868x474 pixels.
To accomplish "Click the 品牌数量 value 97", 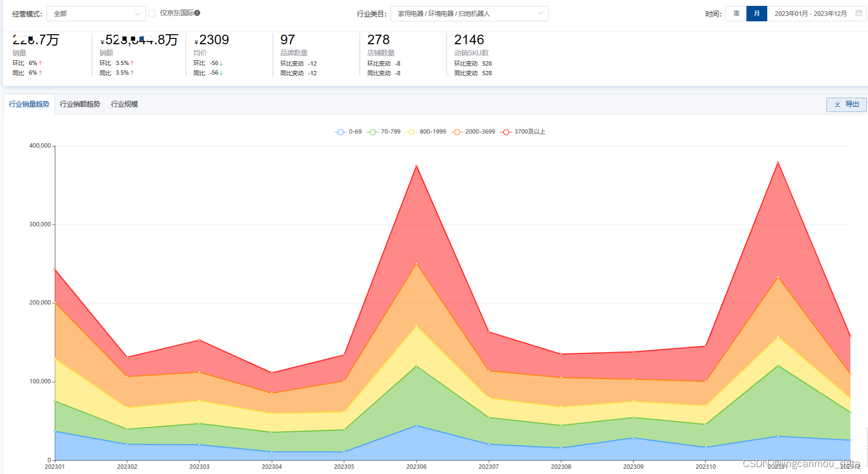I will (288, 40).
